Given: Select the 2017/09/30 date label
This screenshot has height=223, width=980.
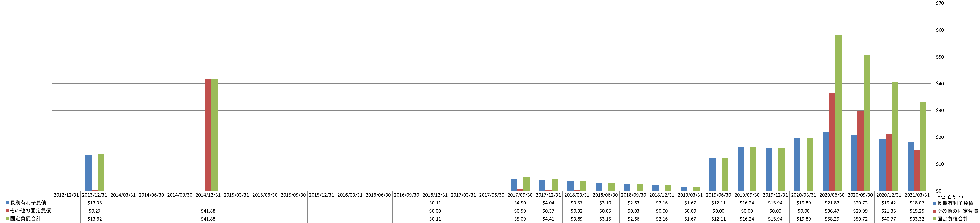Looking at the screenshot, I should [520, 195].
